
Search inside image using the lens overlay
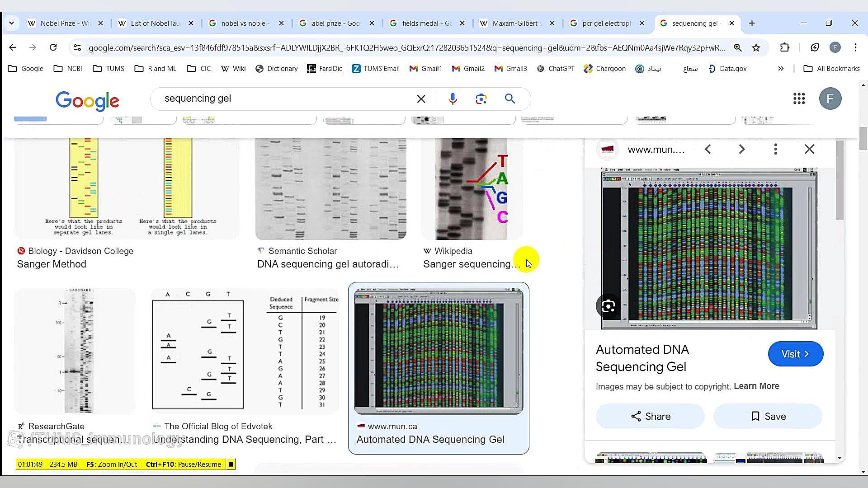[609, 306]
